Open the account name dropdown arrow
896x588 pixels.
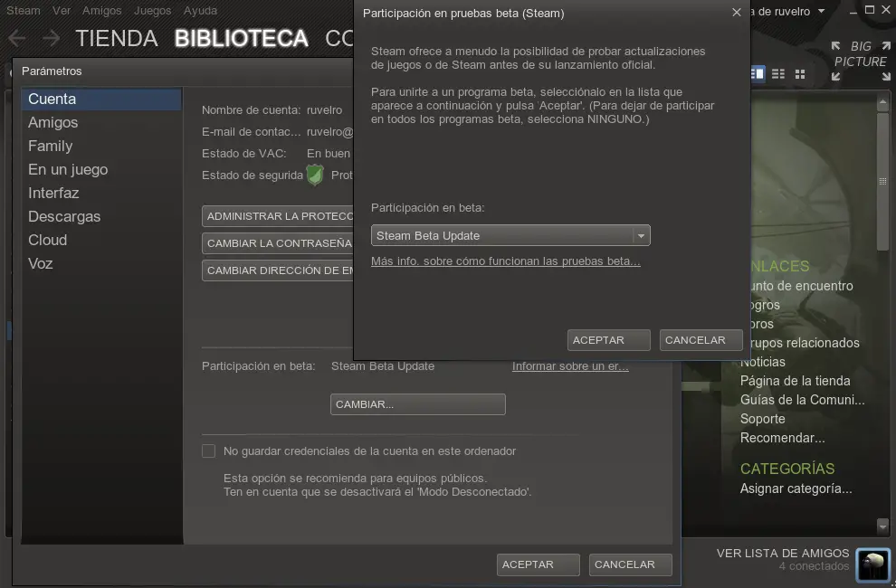coord(821,11)
